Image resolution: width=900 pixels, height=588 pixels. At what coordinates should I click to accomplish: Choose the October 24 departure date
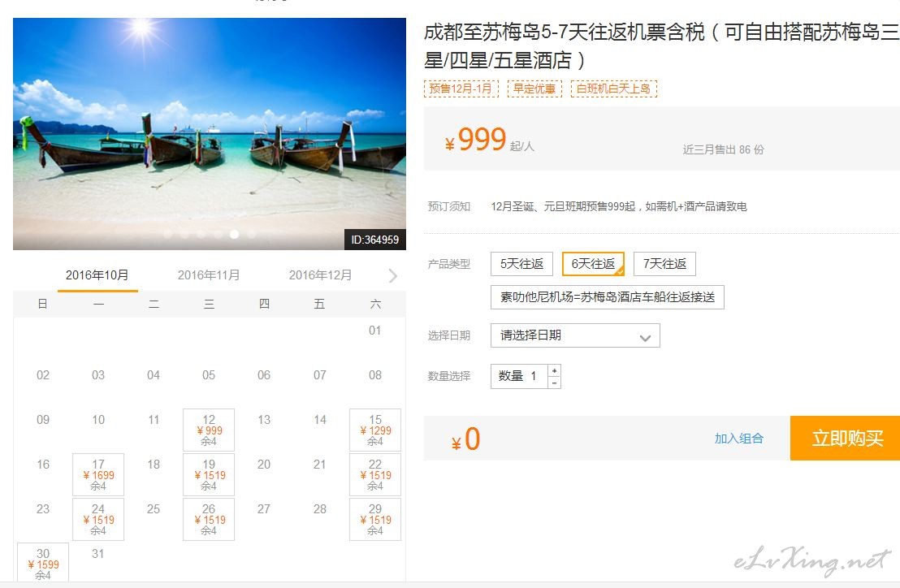click(x=98, y=520)
